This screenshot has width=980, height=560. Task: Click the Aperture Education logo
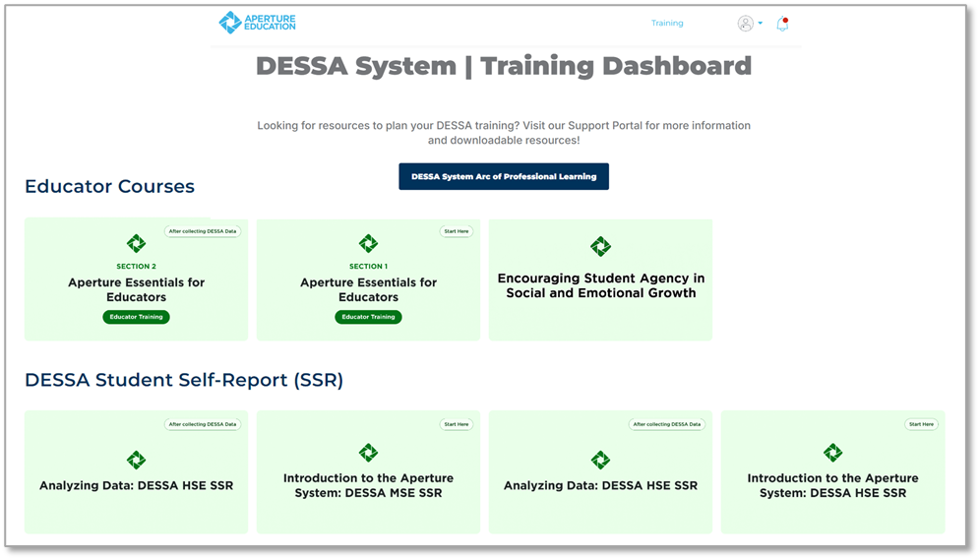[x=257, y=23]
